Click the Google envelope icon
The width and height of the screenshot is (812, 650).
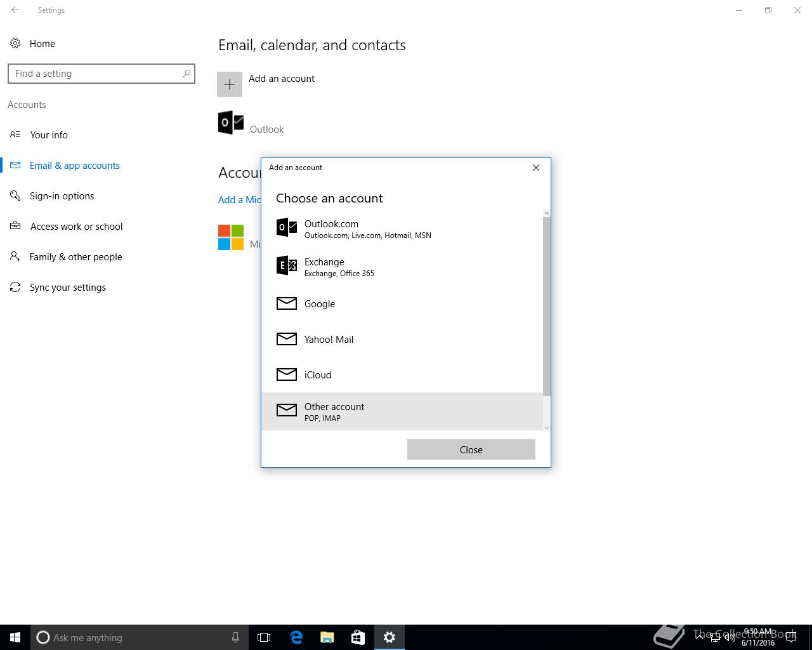click(x=287, y=303)
